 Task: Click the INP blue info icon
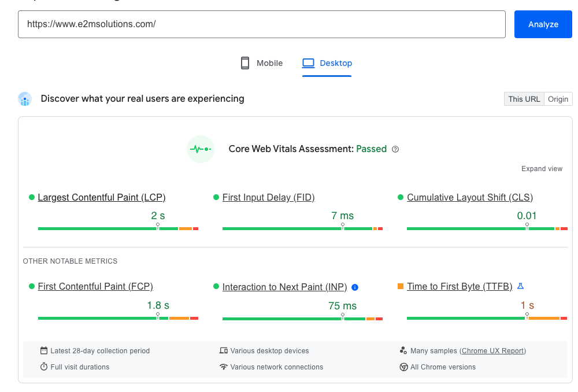pyautogui.click(x=355, y=287)
